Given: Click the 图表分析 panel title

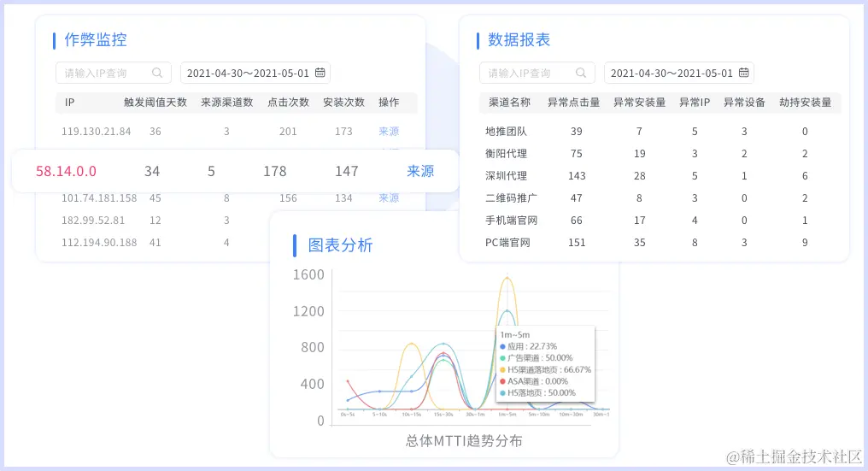Looking at the screenshot, I should point(340,245).
